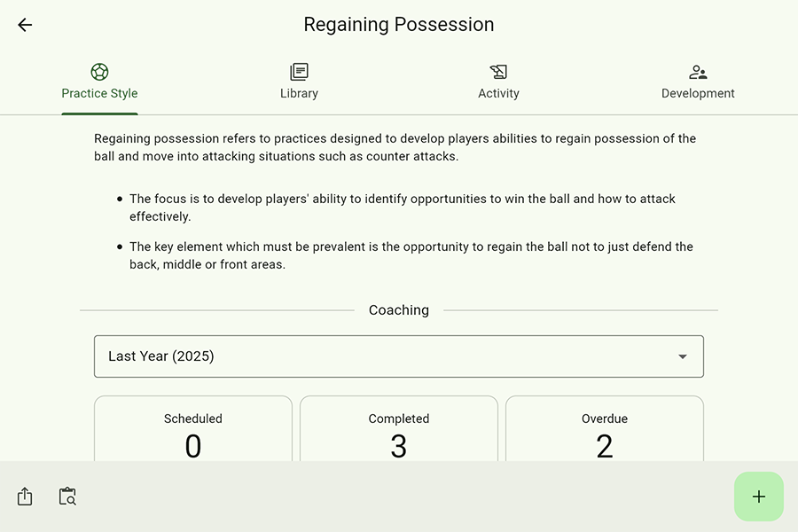Go back using the arrow icon
This screenshot has width=798, height=532.
pyautogui.click(x=25, y=25)
